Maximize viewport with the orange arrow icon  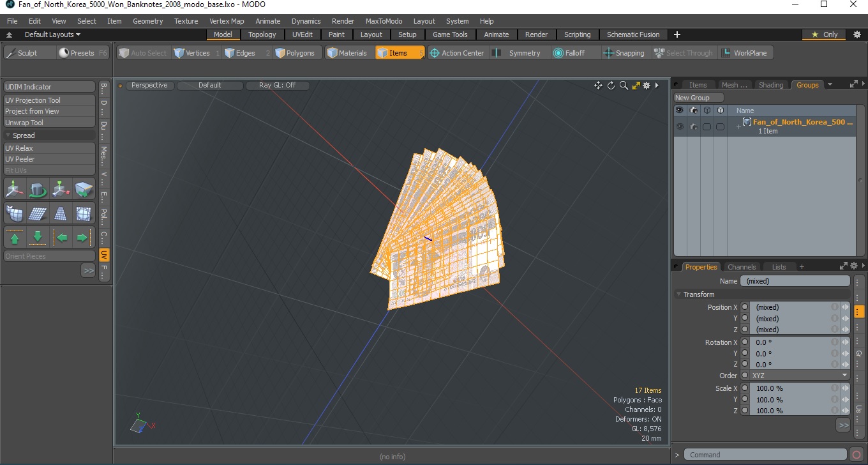click(x=636, y=86)
